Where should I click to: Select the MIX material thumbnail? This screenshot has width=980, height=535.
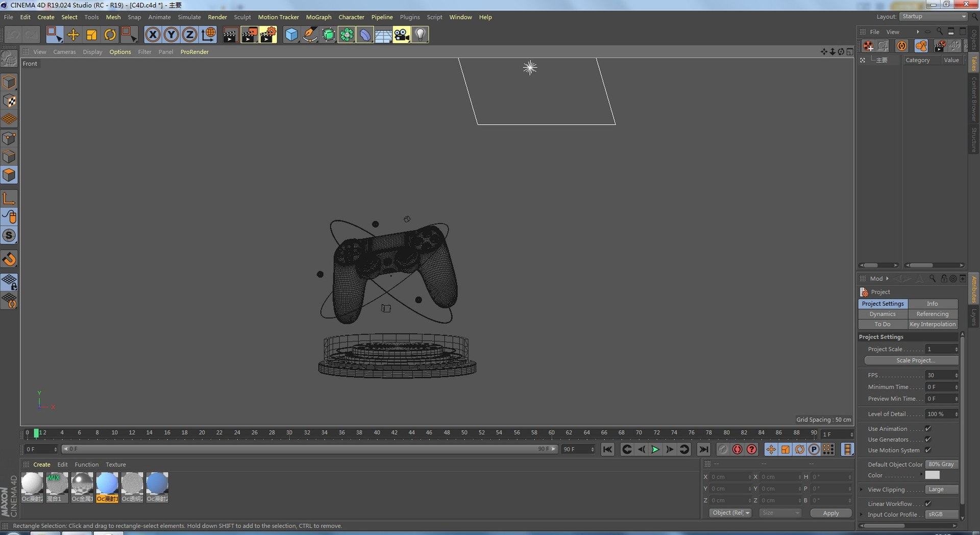pos(57,487)
